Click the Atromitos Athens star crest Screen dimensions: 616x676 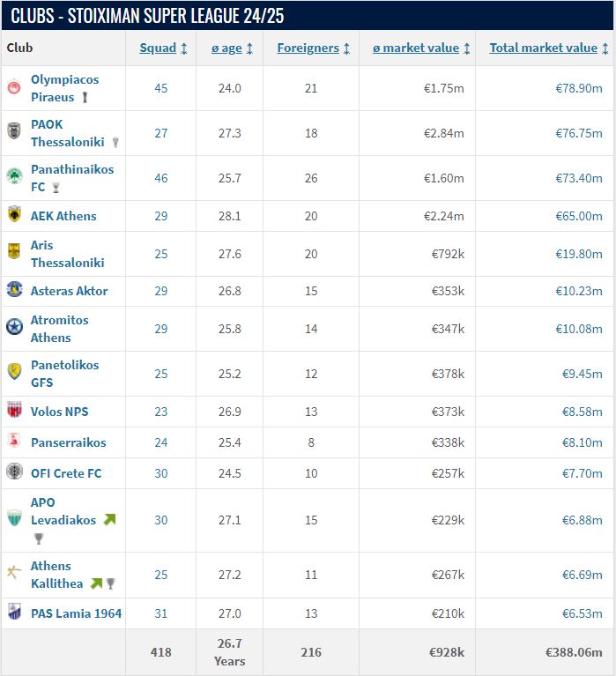point(14,328)
